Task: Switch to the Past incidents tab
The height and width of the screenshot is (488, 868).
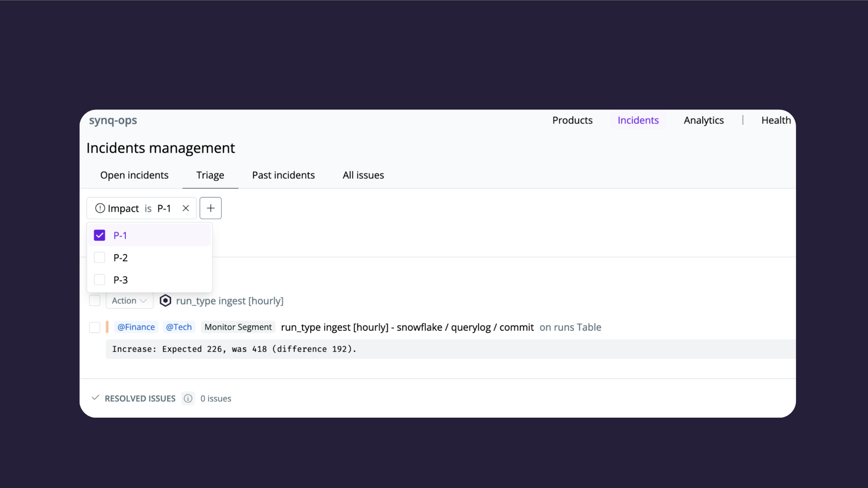Action: pos(283,175)
